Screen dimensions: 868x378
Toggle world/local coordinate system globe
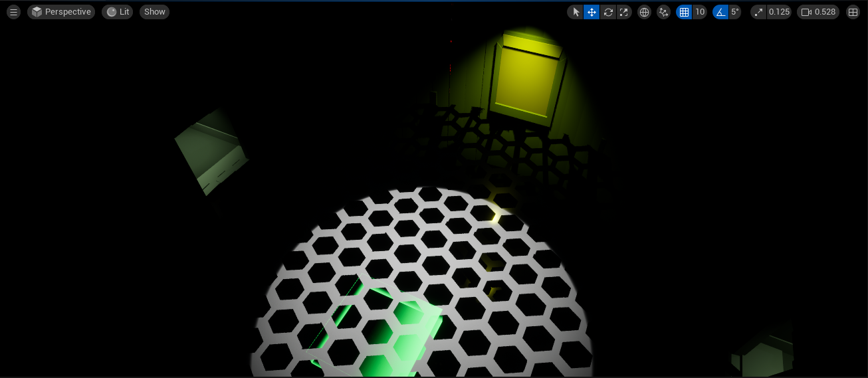click(644, 12)
